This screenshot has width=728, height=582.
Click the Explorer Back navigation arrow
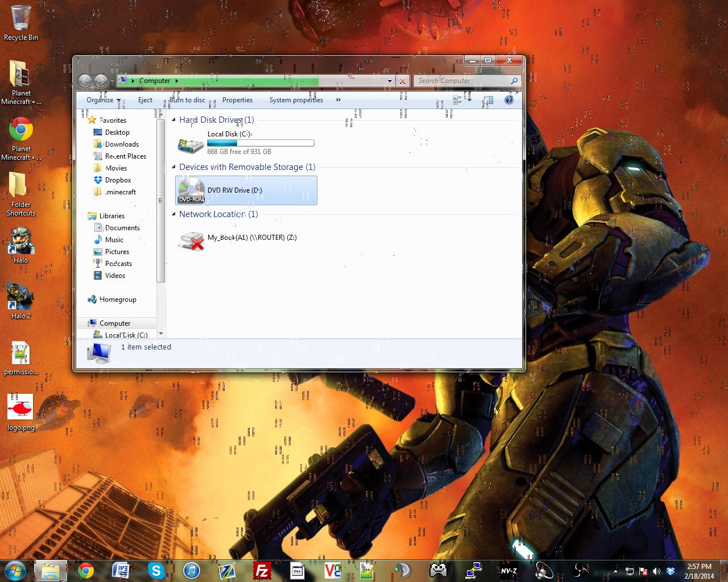point(85,81)
